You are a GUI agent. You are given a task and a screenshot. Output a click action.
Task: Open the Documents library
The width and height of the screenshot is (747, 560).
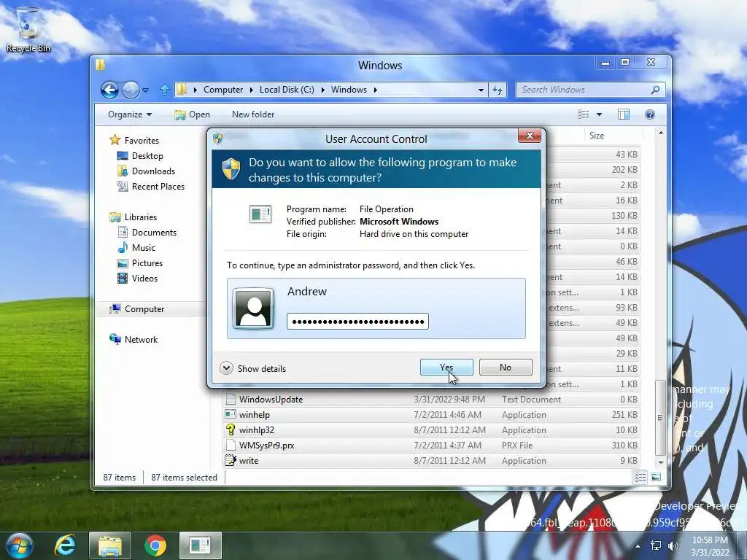tap(147, 232)
